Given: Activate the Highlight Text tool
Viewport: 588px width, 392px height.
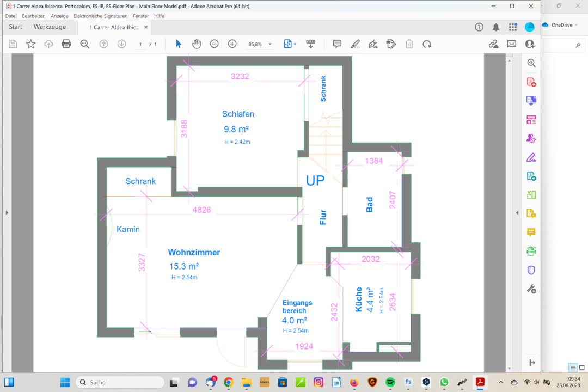Looking at the screenshot, I should coord(356,44).
